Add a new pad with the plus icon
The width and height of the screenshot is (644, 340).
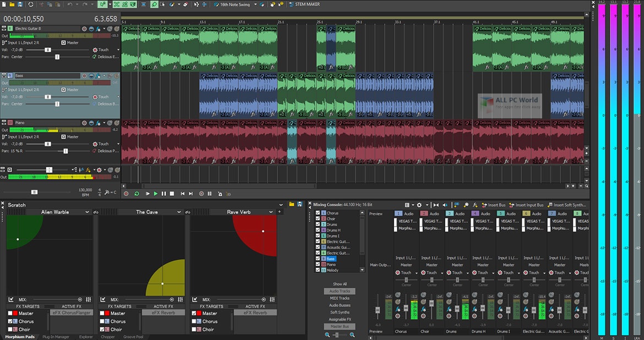pyautogui.click(x=280, y=212)
